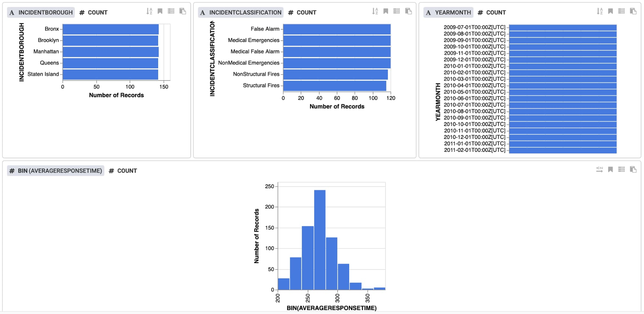644x314 pixels.
Task: Click the YEARMONTH vertical axis title
Action: (438, 102)
